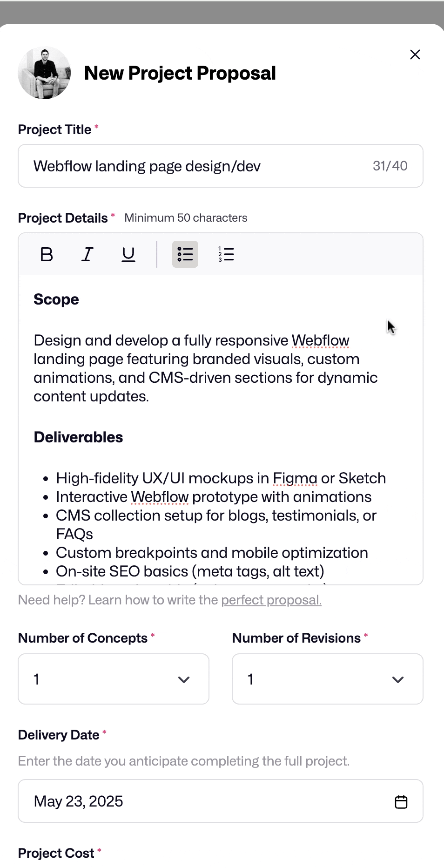This screenshot has height=868, width=444.
Task: Click the Delivery Date input field
Action: (205, 801)
